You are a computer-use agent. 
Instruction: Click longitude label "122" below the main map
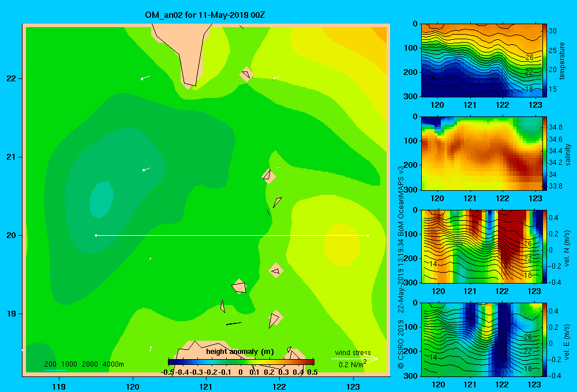coord(279,386)
